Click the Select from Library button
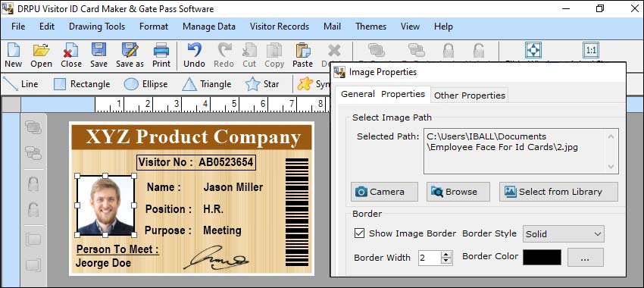 pos(558,192)
